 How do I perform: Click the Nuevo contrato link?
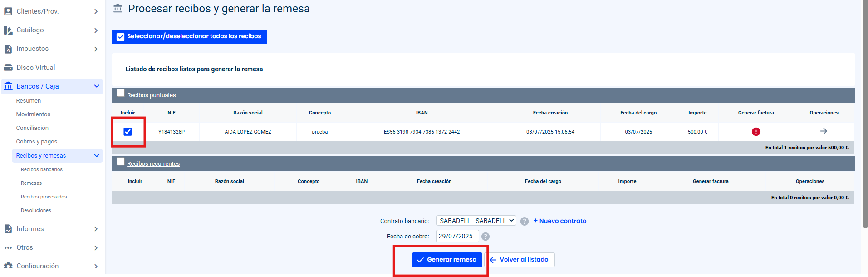pos(559,221)
